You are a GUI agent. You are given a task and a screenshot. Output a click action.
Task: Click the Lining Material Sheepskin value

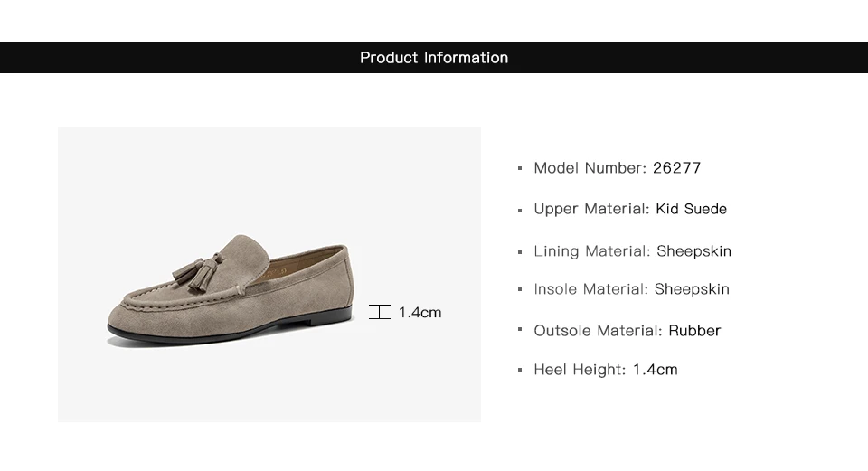pos(693,251)
